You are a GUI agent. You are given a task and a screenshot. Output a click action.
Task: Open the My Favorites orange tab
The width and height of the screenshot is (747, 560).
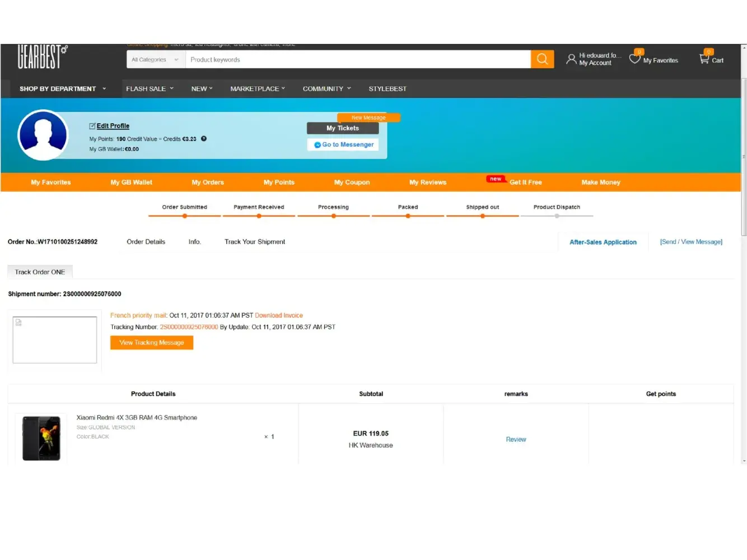click(51, 183)
